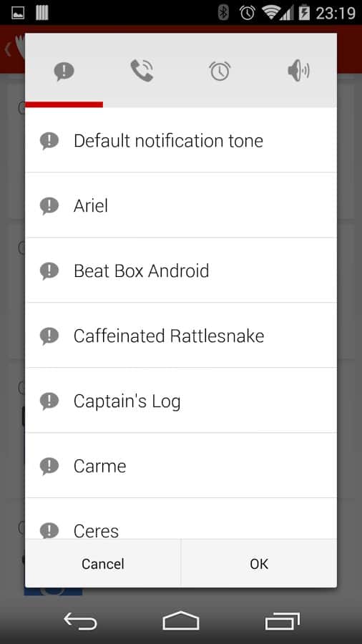
Task: Pick the Beat Box Android tone
Action: 181,270
